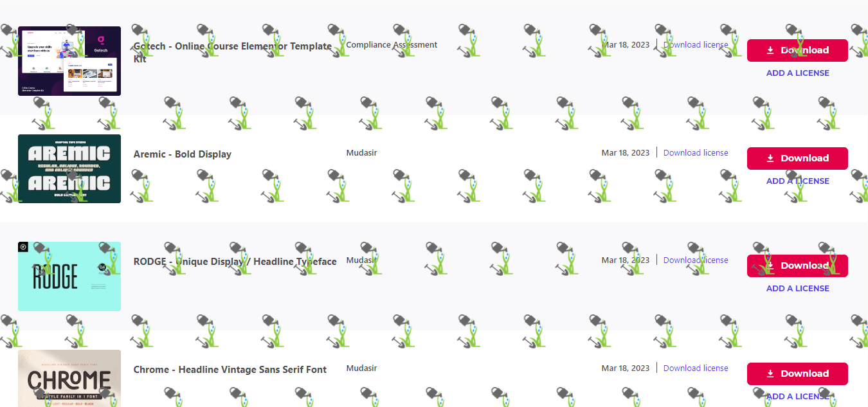The image size is (868, 407).
Task: Select the Mar 18, 2023 date in Gotech row
Action: point(626,45)
